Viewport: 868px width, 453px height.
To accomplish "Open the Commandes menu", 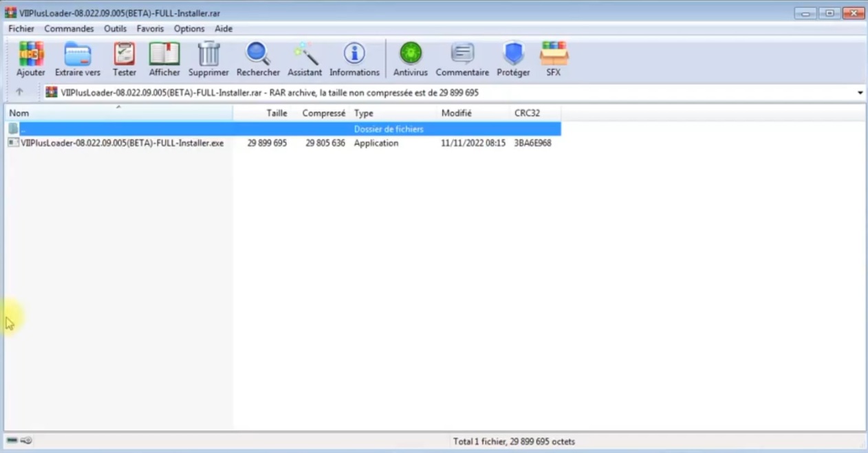I will (69, 28).
